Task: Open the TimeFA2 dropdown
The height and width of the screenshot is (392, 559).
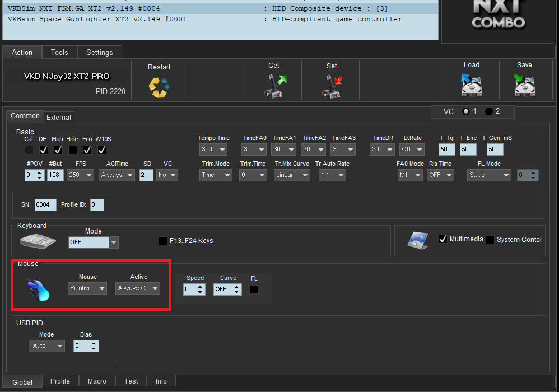Action: tap(313, 150)
